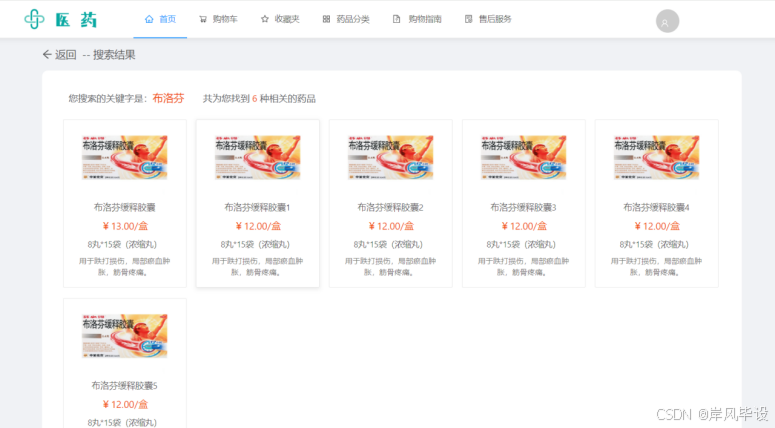Open product image of 布洛芬缓释胶囊1

click(x=258, y=157)
